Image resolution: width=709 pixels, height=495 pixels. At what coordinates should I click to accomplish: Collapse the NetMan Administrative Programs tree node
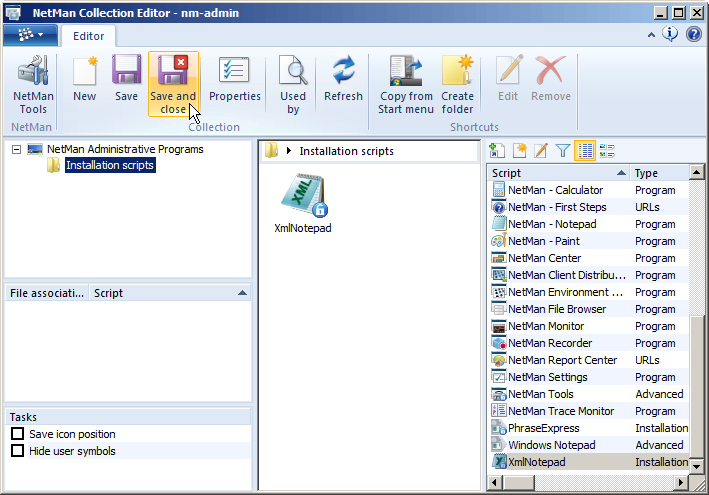[17, 149]
